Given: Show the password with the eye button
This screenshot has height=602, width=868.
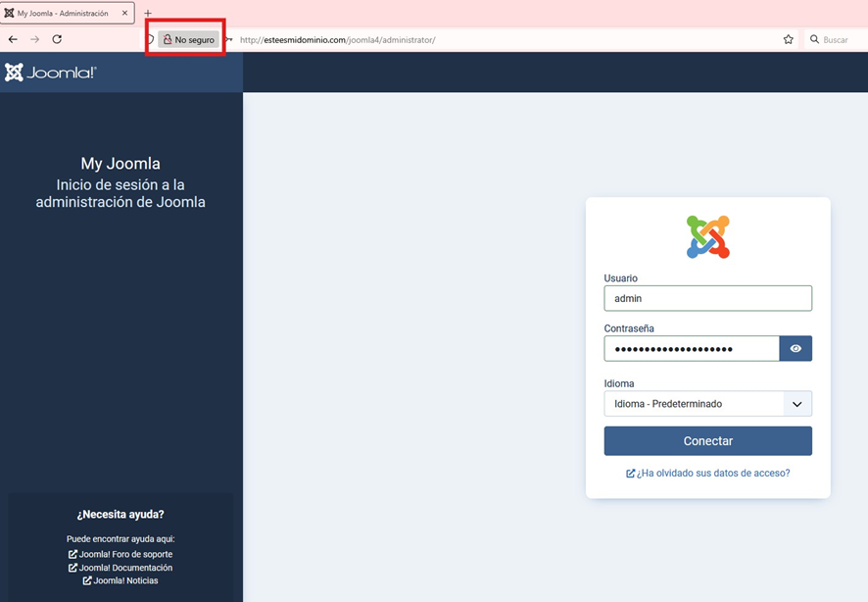Looking at the screenshot, I should [x=796, y=348].
